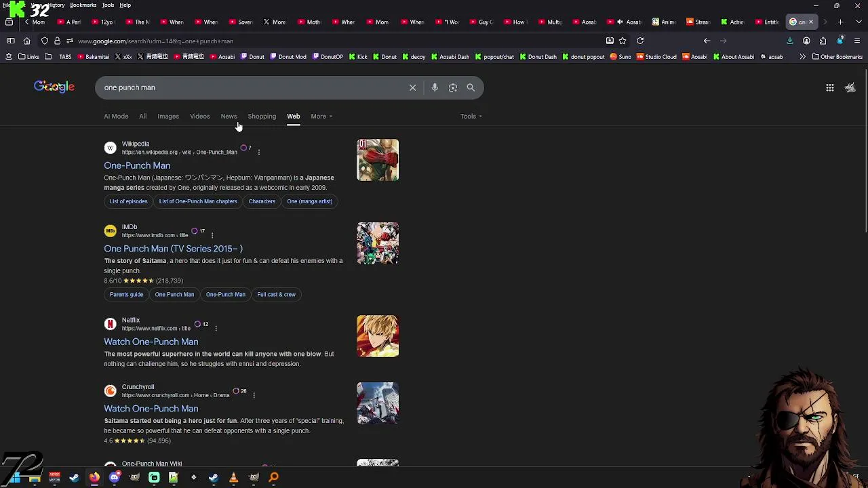The image size is (868, 488).
Task: Open the downloads panel icon
Action: (x=789, y=41)
